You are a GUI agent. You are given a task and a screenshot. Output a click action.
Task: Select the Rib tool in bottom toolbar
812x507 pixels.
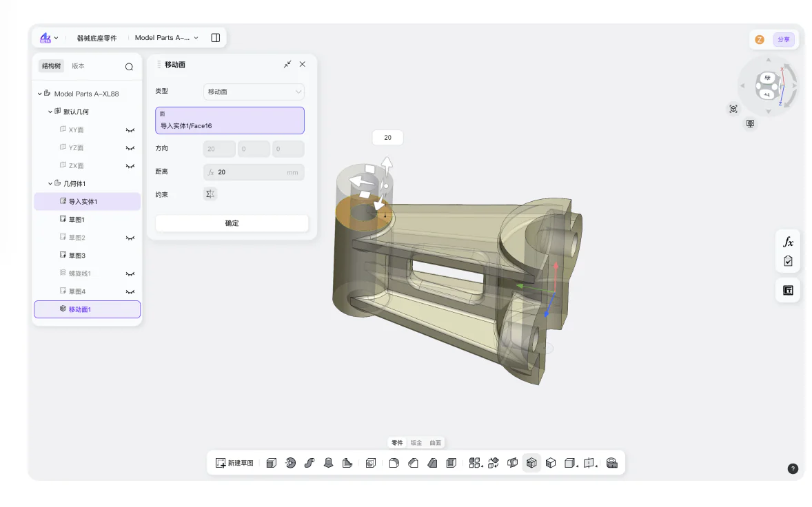(347, 463)
